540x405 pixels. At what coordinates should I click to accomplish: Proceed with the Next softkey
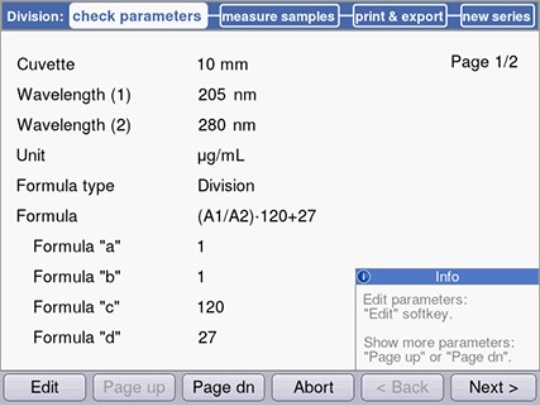click(493, 387)
